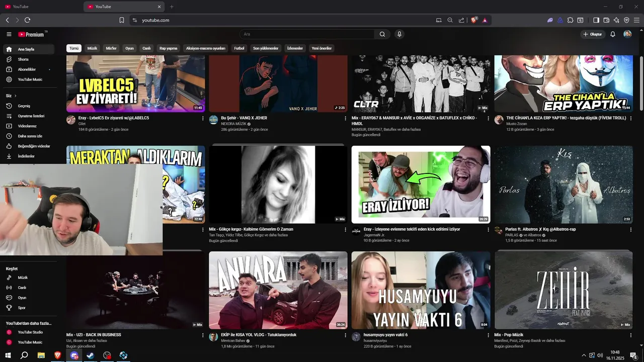Image resolution: width=644 pixels, height=362 pixels.
Task: Open the Brave Rewards triangle icon
Action: point(485,20)
